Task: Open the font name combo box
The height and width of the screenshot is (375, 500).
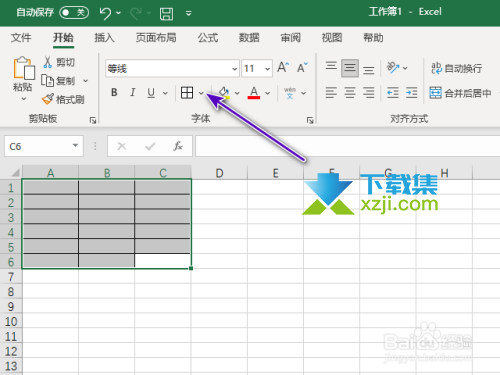Action: point(172,69)
